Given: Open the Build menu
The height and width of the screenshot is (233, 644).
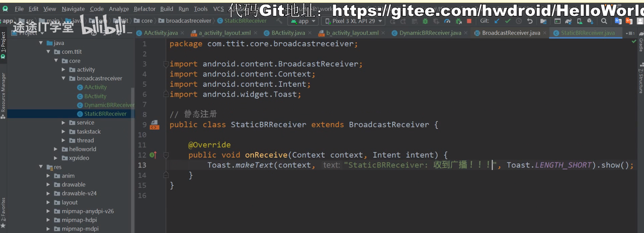Looking at the screenshot, I should [x=167, y=9].
